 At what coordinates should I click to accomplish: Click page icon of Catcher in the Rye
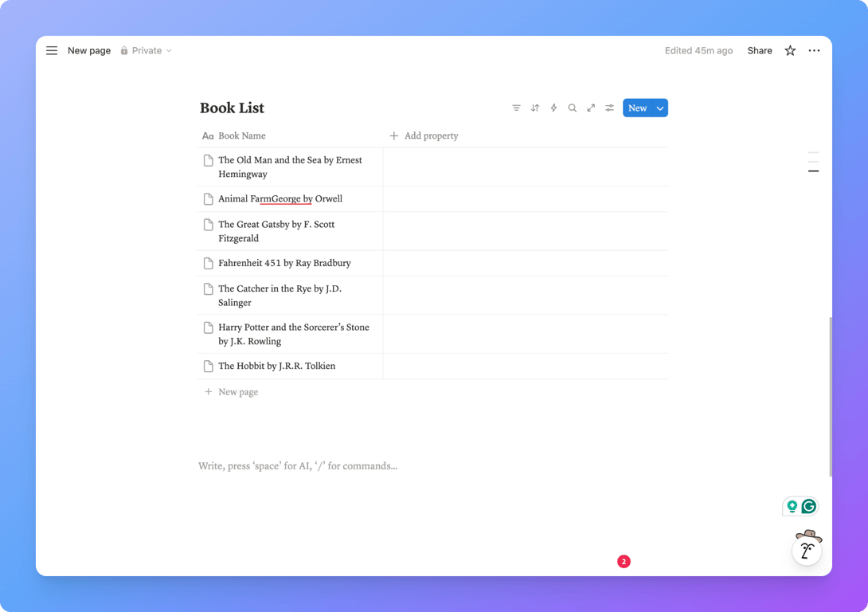pyautogui.click(x=208, y=289)
